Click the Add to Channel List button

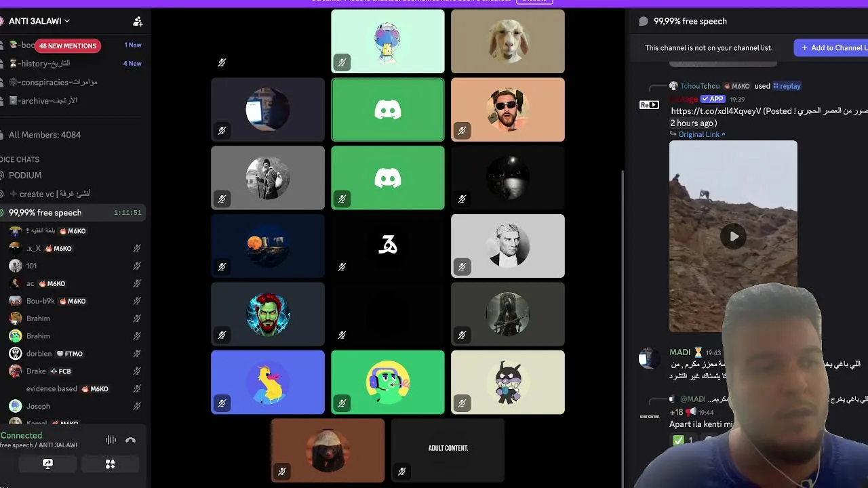pyautogui.click(x=831, y=48)
